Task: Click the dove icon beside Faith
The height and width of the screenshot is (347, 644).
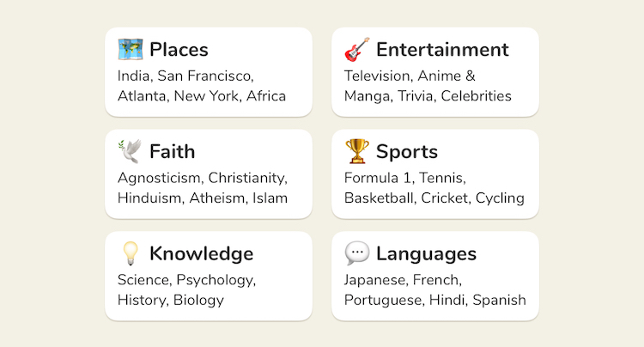Action: tap(131, 152)
